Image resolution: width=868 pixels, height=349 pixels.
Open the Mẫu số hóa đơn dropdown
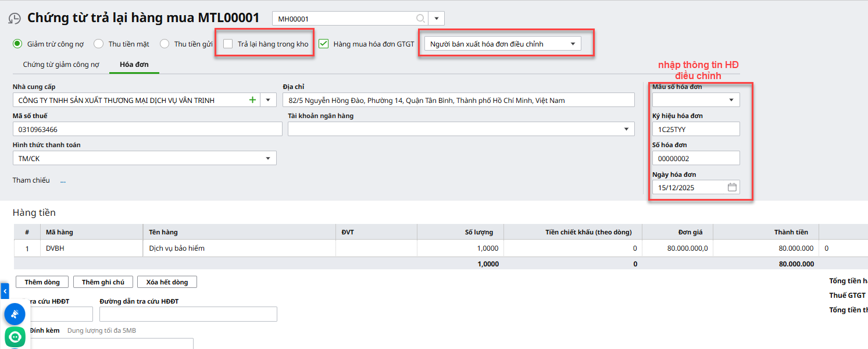click(731, 100)
